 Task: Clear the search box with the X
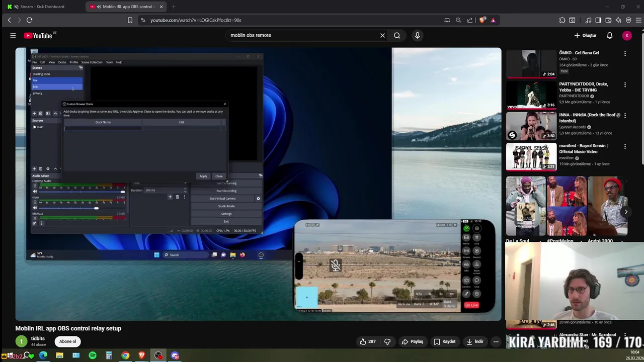tap(382, 35)
